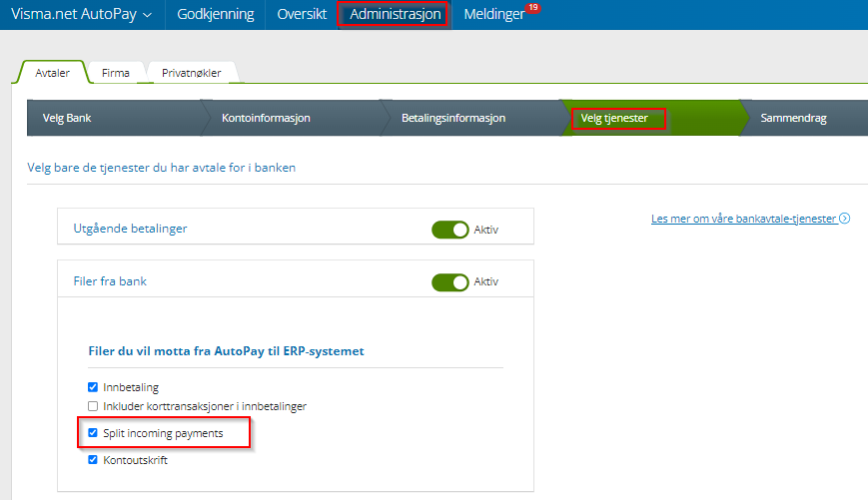Open Meldinger messages

coord(493,14)
